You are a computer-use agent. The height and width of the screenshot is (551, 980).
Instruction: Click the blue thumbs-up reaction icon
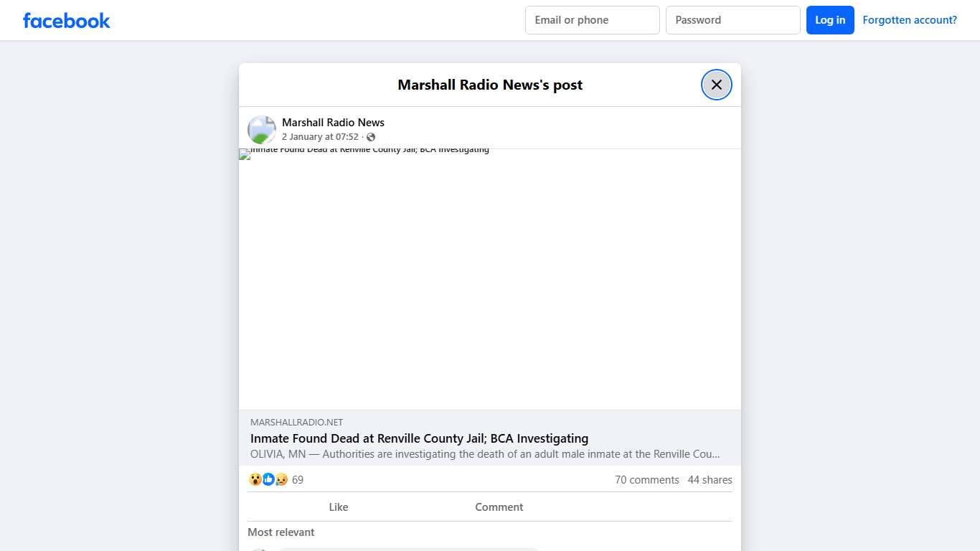(x=268, y=479)
